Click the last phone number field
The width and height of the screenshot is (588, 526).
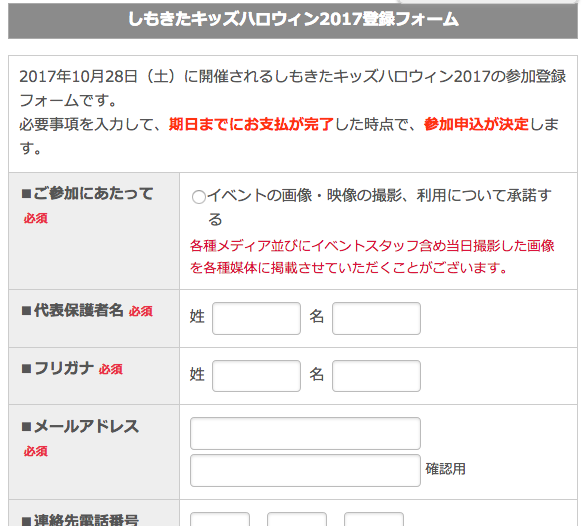(374, 519)
